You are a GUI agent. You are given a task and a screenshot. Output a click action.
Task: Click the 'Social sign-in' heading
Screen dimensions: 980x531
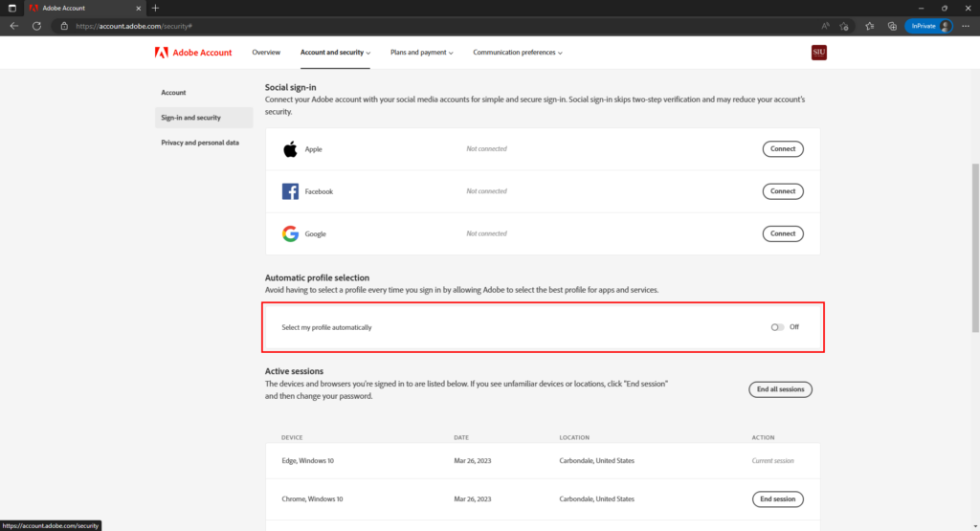(x=291, y=87)
